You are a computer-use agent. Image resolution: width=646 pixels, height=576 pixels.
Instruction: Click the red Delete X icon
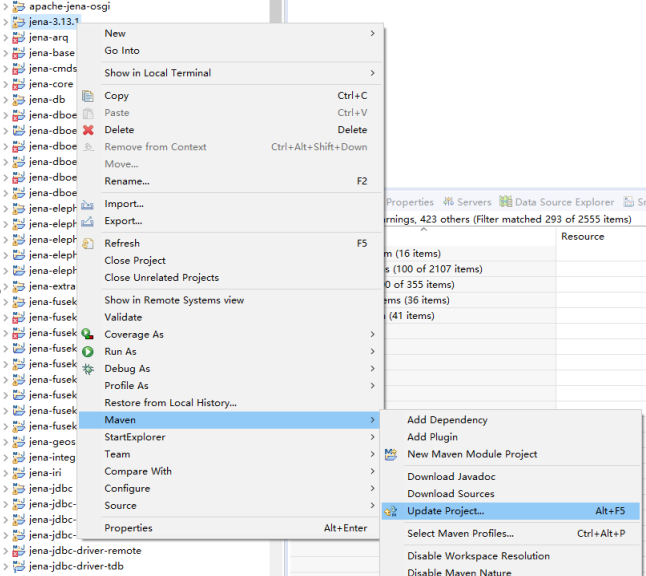coord(88,130)
